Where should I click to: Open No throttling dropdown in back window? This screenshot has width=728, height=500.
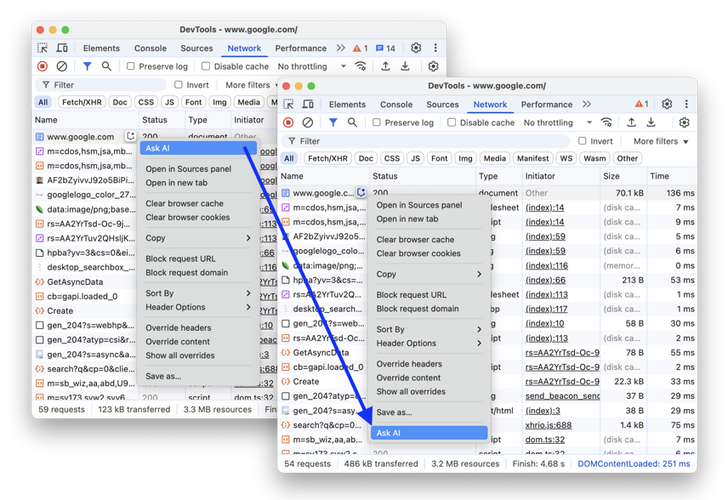coord(312,66)
